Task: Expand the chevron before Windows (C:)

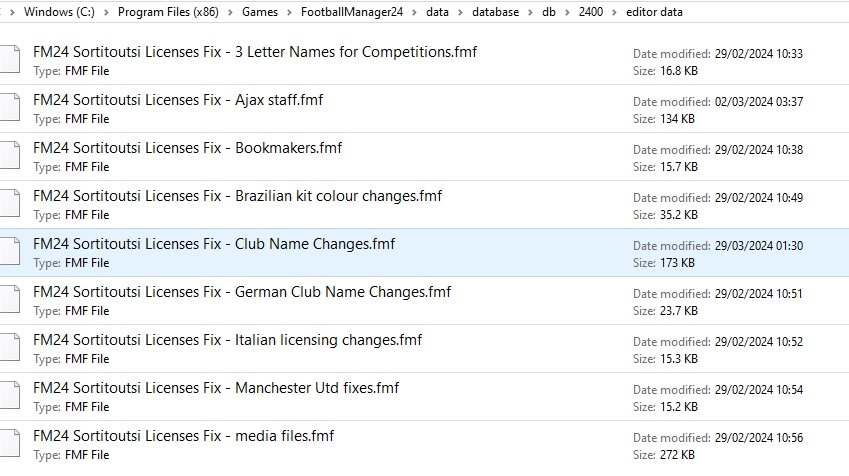Action: pos(12,12)
